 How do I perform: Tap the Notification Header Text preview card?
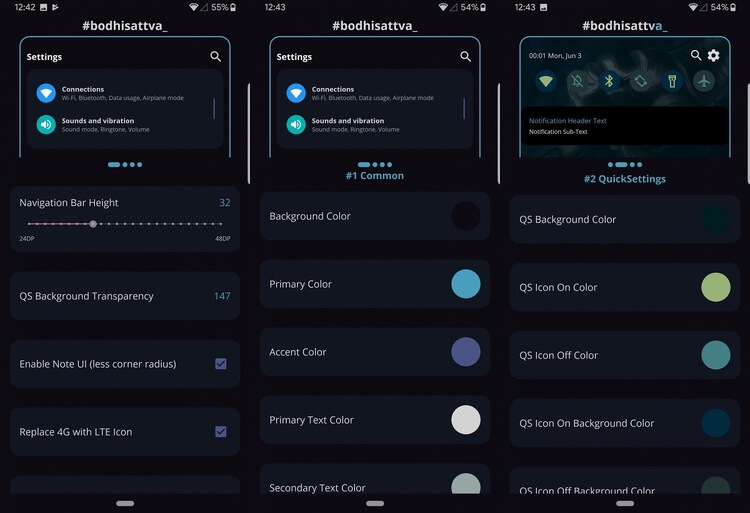click(625, 126)
